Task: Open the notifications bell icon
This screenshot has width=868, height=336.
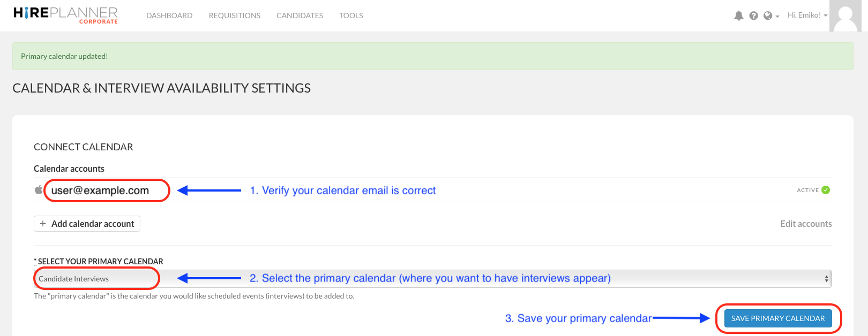Action: coord(739,16)
